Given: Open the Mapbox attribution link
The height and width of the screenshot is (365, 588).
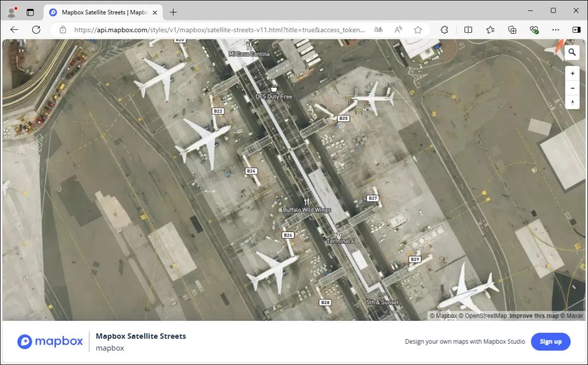Looking at the screenshot, I should 444,316.
